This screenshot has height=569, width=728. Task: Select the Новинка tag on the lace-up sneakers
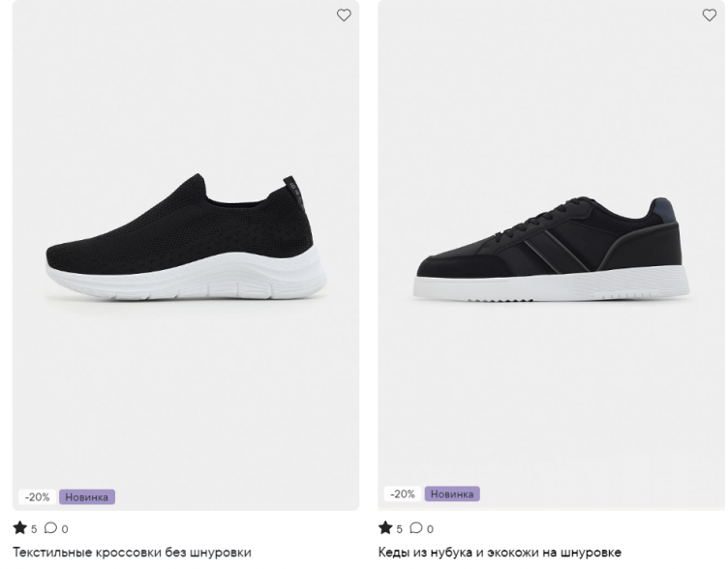point(452,494)
